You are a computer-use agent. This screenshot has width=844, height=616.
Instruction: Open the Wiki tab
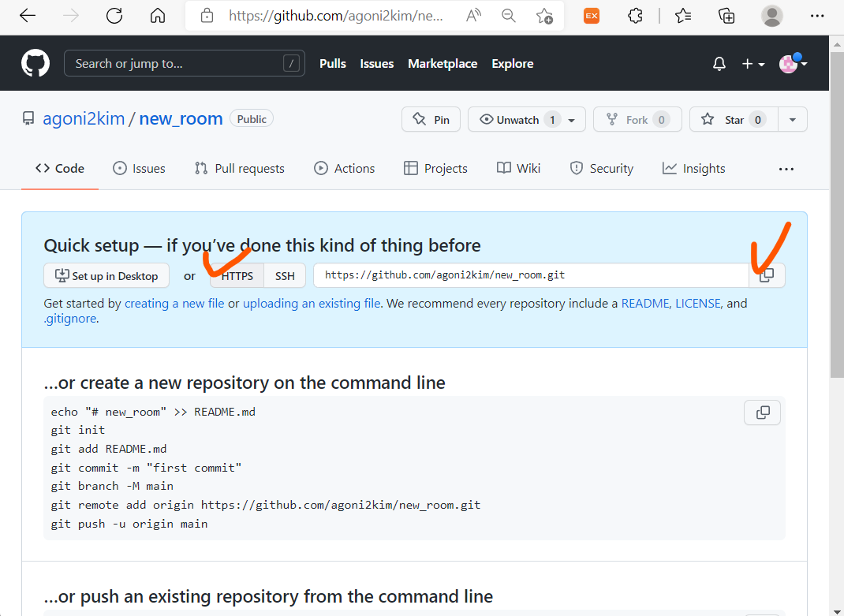tap(518, 169)
